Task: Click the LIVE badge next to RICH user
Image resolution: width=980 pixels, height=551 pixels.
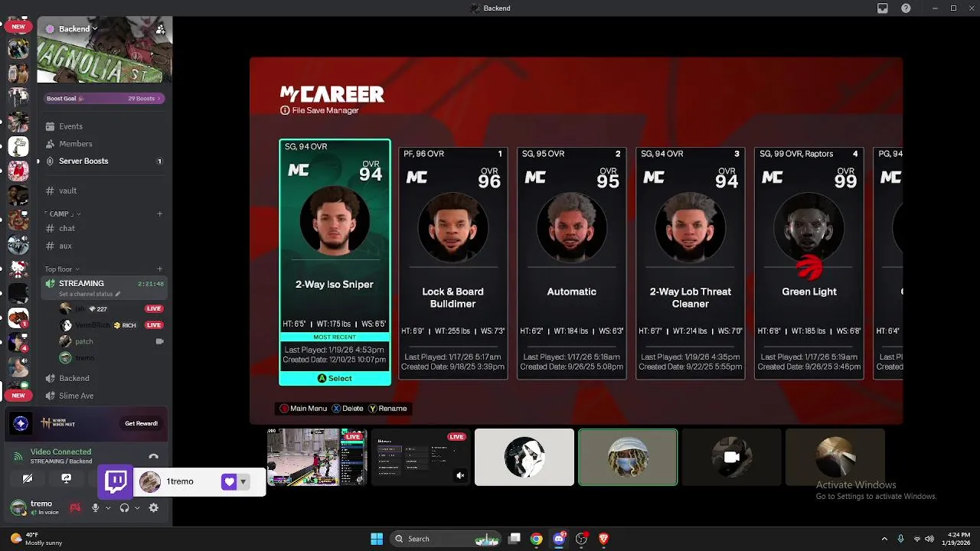Action: pos(154,325)
